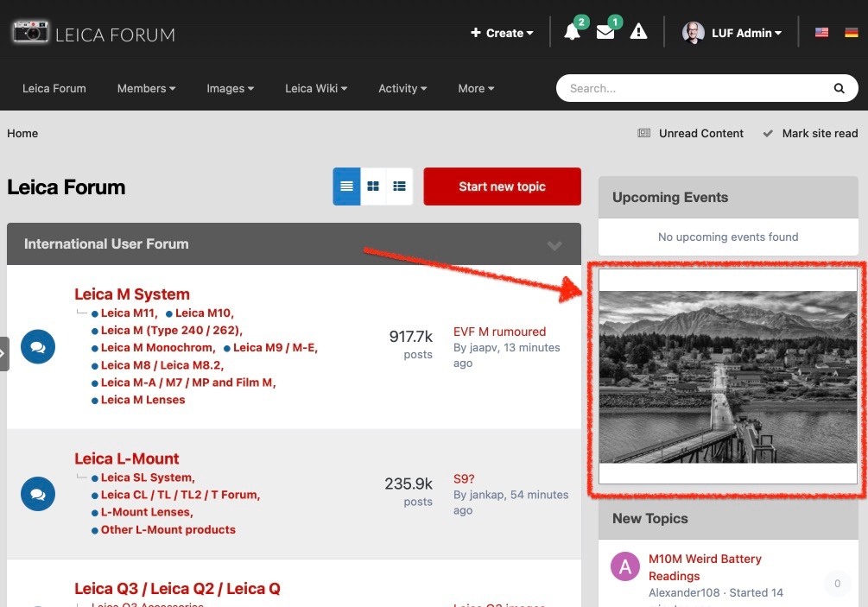Click the Leica L-Mount forum icon
Screen dimensions: 868x607
(x=38, y=494)
